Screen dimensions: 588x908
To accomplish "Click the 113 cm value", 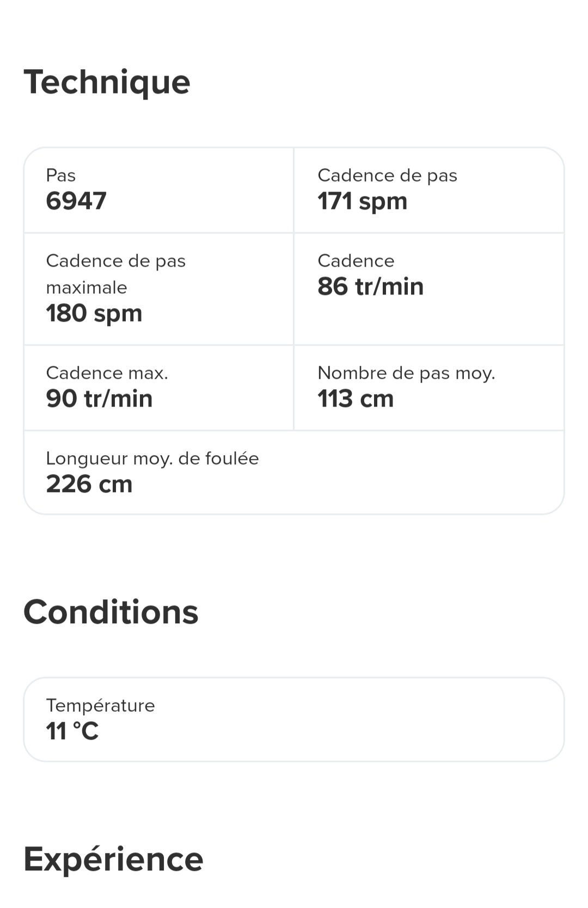I will 356,398.
